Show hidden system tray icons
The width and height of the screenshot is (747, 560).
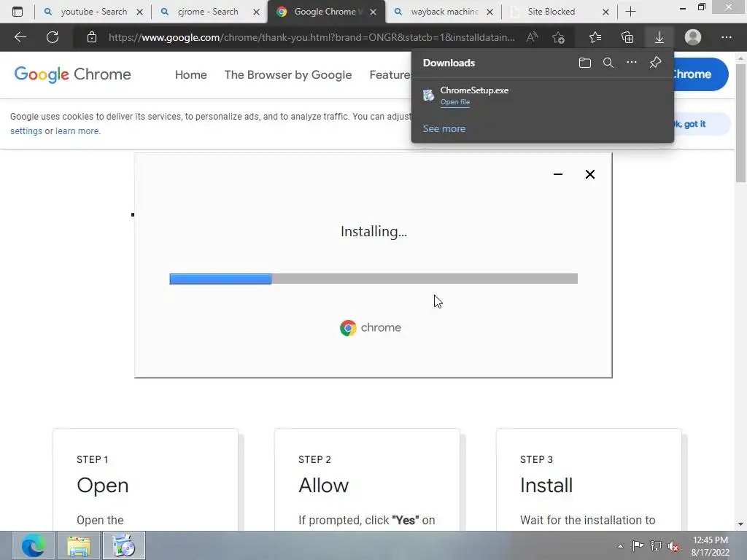click(620, 546)
